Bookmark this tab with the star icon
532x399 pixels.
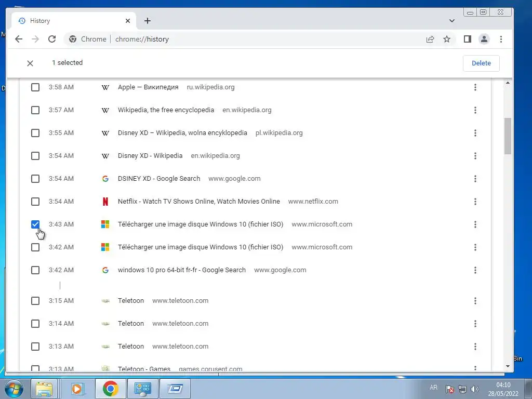pos(447,39)
